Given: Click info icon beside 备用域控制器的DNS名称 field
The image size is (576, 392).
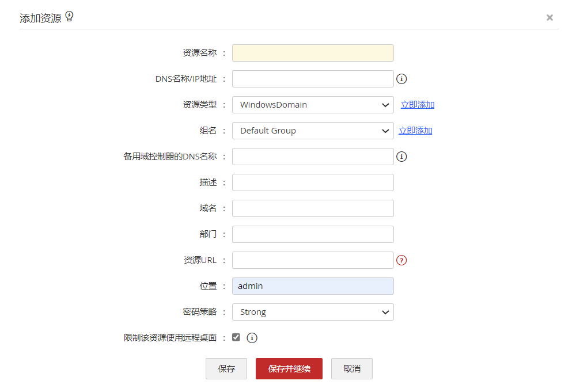Looking at the screenshot, I should (402, 157).
